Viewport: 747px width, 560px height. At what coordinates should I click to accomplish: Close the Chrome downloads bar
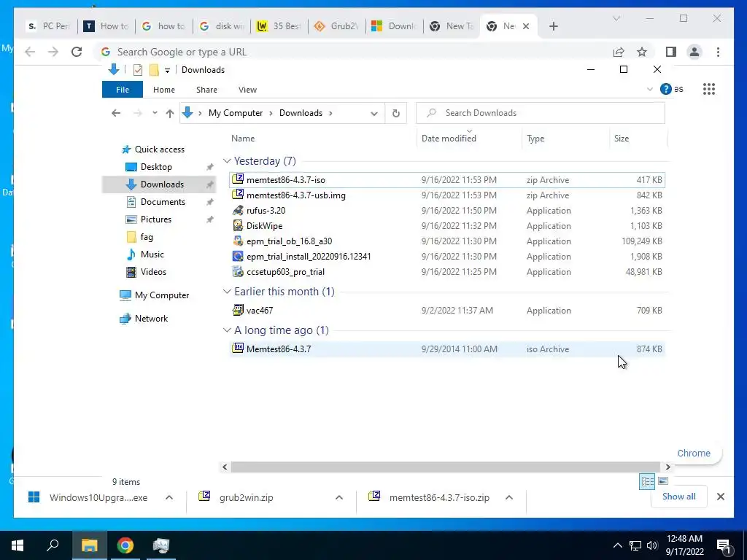[x=720, y=497]
